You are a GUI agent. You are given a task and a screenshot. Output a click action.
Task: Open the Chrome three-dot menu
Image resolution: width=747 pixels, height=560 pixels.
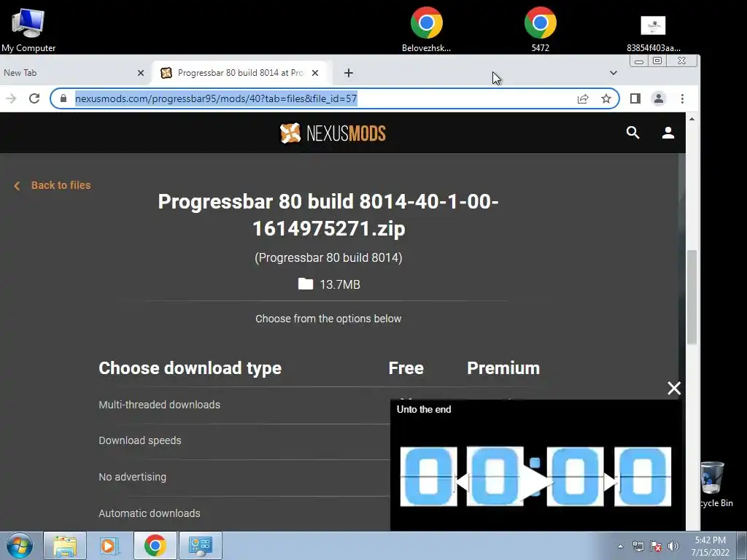click(682, 98)
